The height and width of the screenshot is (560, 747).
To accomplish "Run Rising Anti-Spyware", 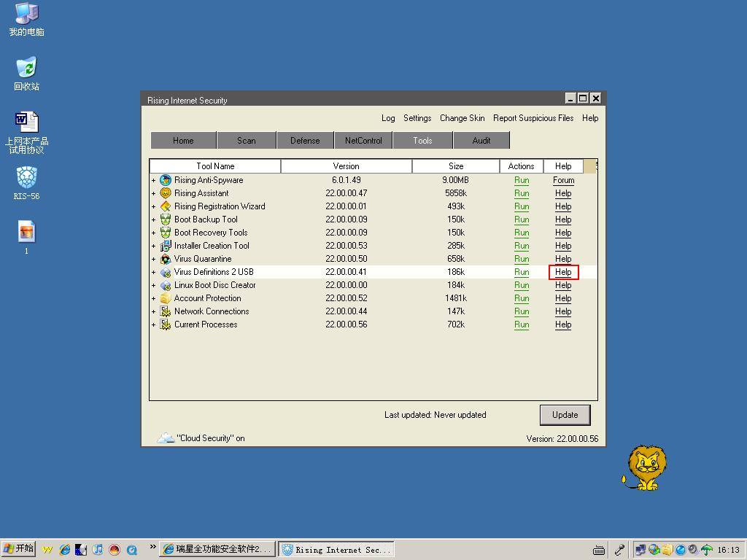I will (x=522, y=181).
